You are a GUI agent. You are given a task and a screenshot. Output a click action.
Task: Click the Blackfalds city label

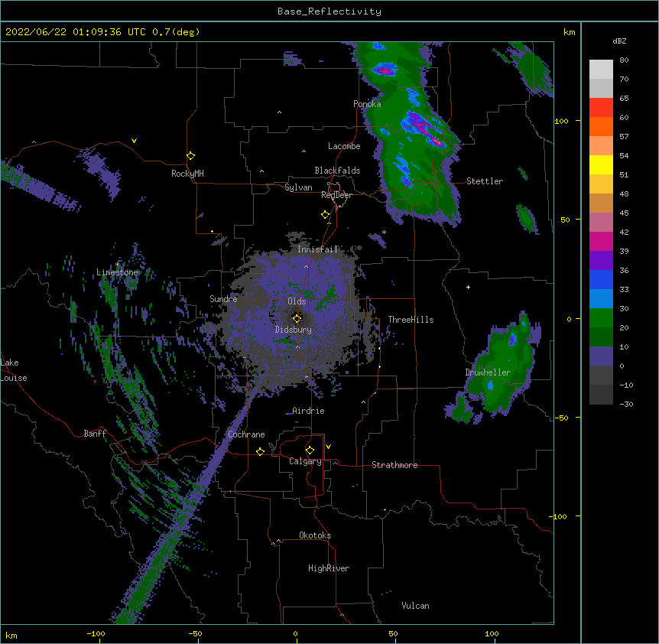click(337, 171)
